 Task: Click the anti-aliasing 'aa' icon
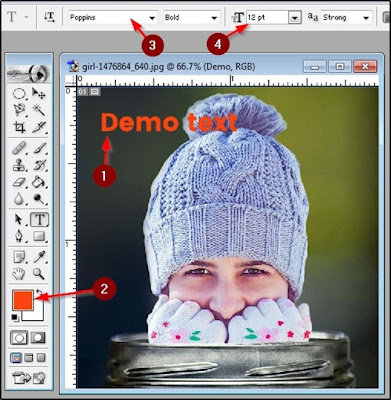(x=313, y=17)
